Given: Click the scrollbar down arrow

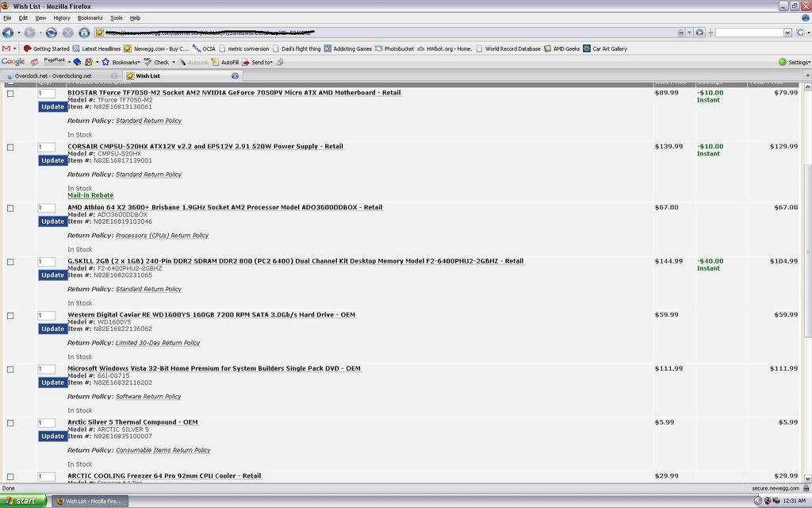Looking at the screenshot, I should click(807, 479).
